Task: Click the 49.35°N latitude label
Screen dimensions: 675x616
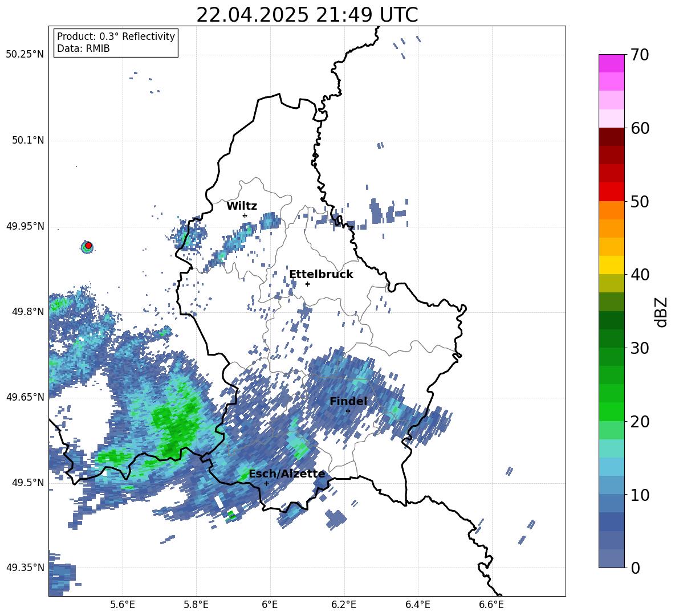Action: (25, 568)
